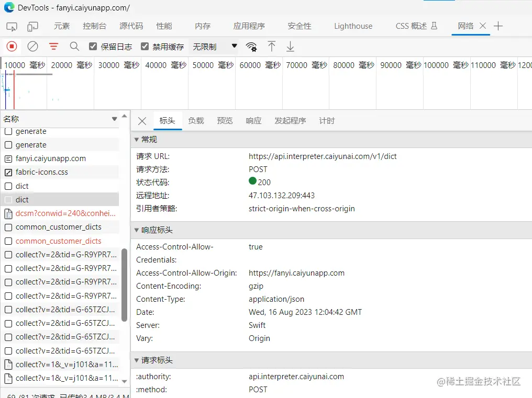
Task: Select the red dcsm?conwid=240 request
Action: point(60,213)
